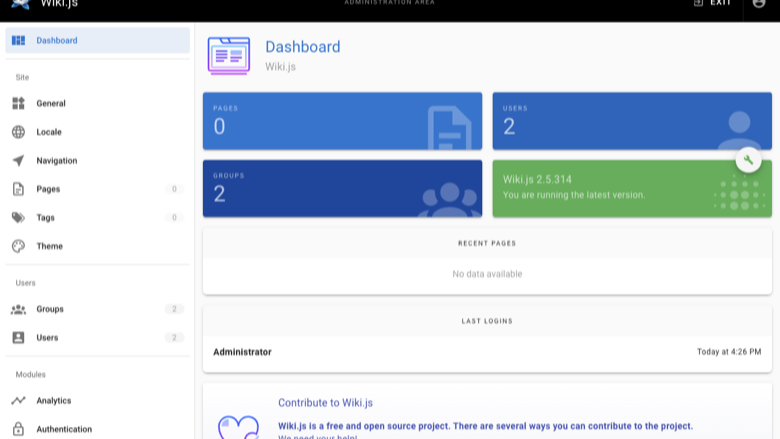This screenshot has height=439, width=780.
Task: Select Pages in the sidebar
Action: pyautogui.click(x=98, y=189)
